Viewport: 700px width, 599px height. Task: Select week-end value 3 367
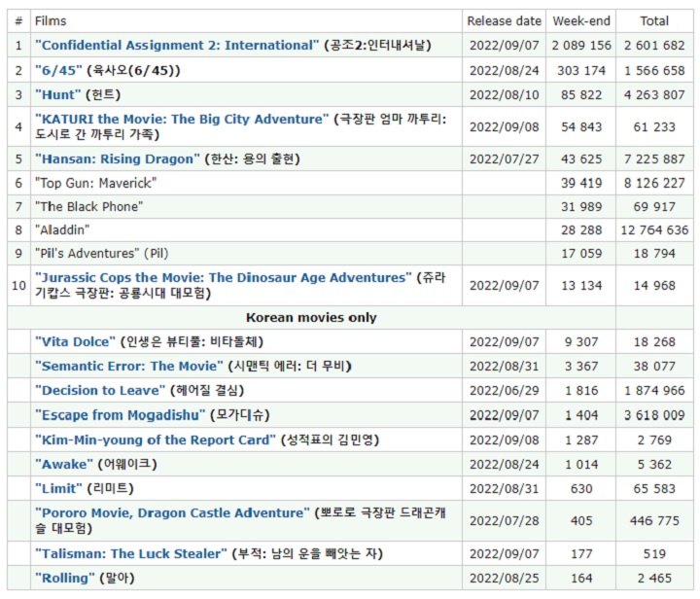pyautogui.click(x=581, y=366)
